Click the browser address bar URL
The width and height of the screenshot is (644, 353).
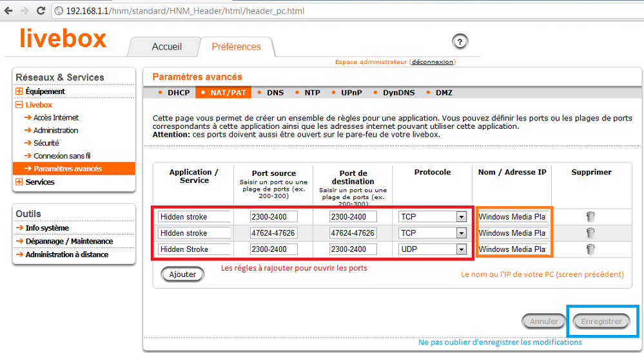point(185,11)
